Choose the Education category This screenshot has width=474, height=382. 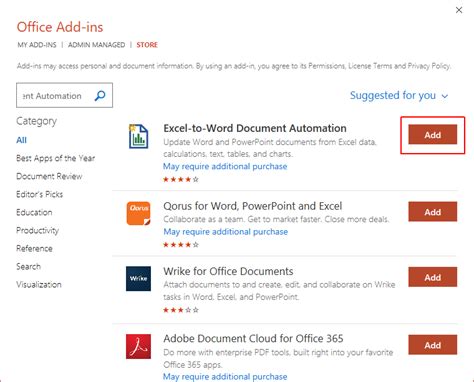(x=34, y=212)
